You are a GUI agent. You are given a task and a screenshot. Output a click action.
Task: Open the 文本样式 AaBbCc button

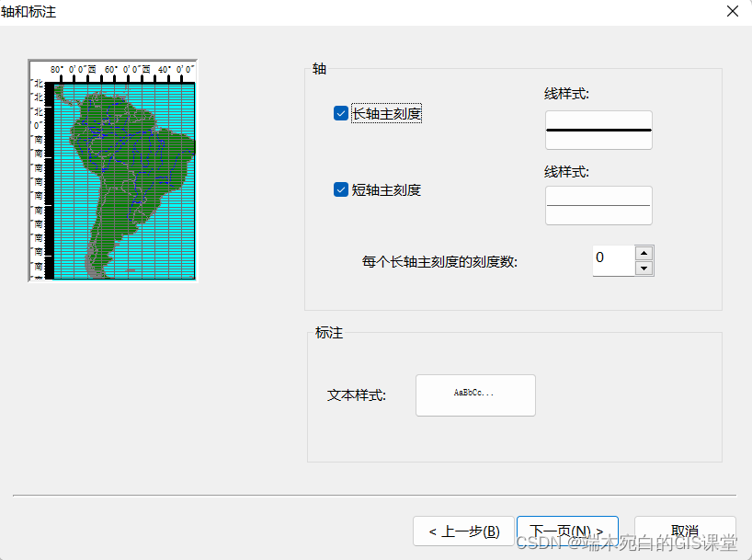pos(475,395)
